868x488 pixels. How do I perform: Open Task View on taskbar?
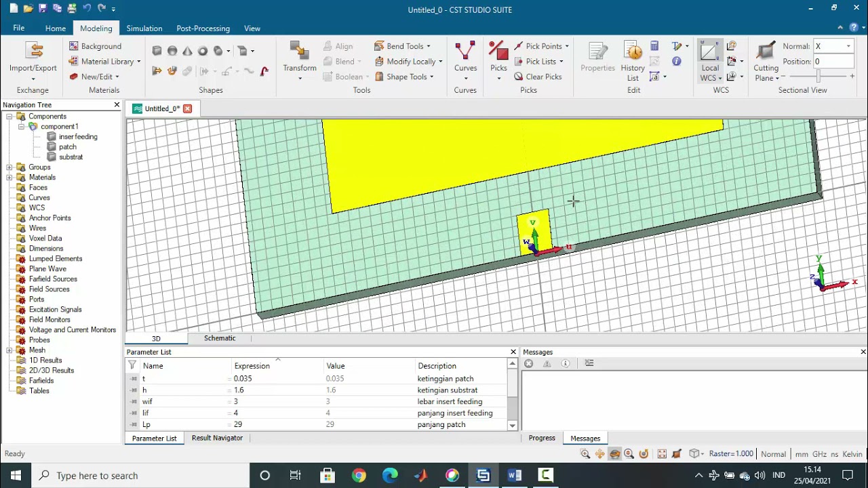(x=295, y=475)
